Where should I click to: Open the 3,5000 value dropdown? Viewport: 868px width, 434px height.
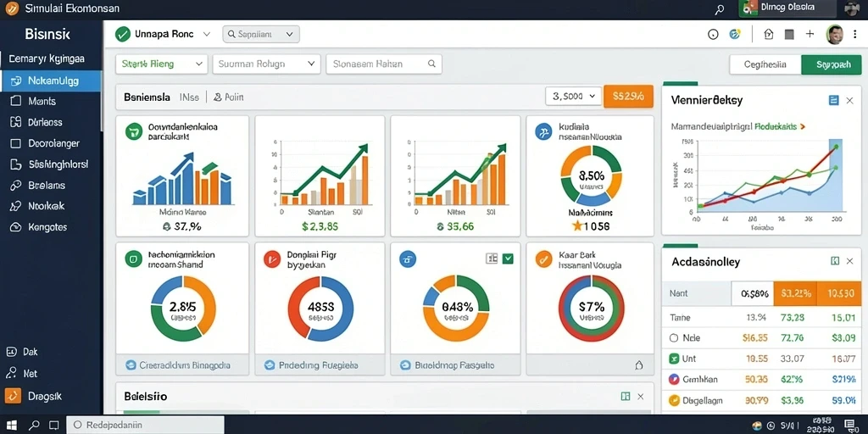(574, 96)
